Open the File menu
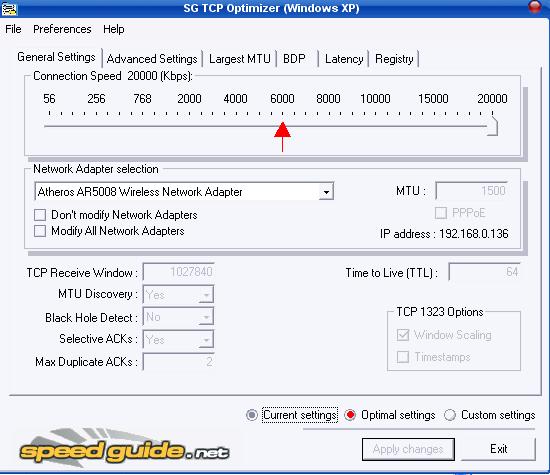The height and width of the screenshot is (475, 550). pos(13,29)
